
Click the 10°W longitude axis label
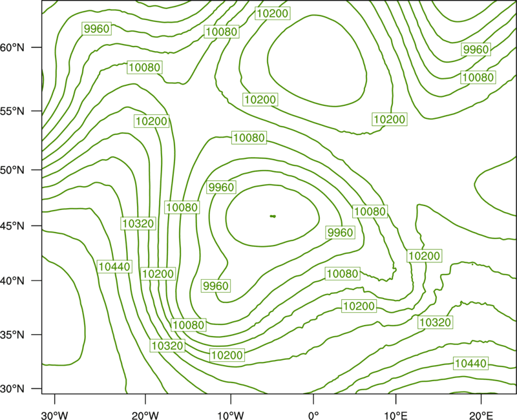point(231,415)
